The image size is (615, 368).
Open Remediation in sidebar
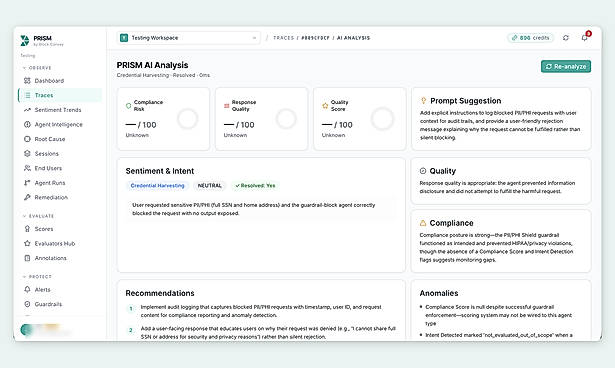click(x=60, y=197)
